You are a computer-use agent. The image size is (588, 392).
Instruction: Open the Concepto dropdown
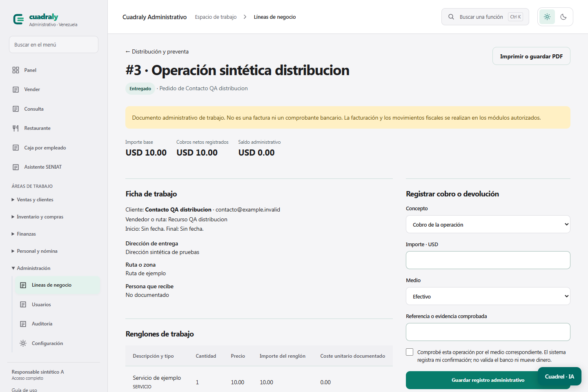(488, 224)
